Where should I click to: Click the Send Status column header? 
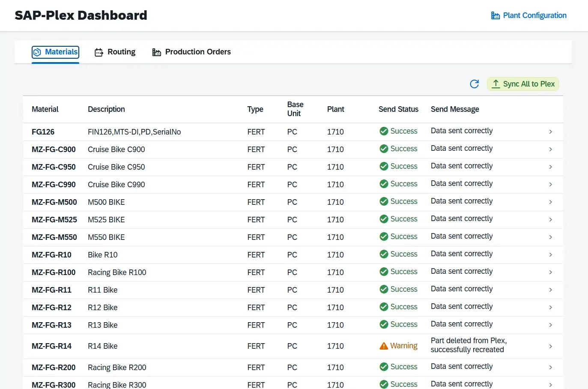pyautogui.click(x=398, y=109)
